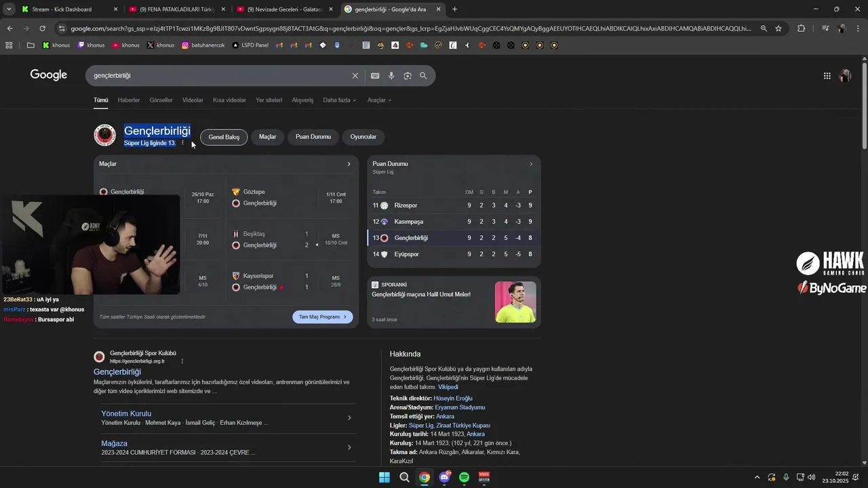Image resolution: width=868 pixels, height=488 pixels.
Task: Open the zoom magnifier in address bar
Action: tap(764, 28)
